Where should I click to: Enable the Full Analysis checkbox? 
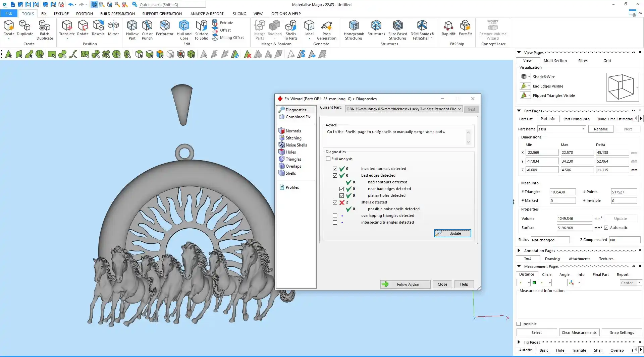pos(328,159)
